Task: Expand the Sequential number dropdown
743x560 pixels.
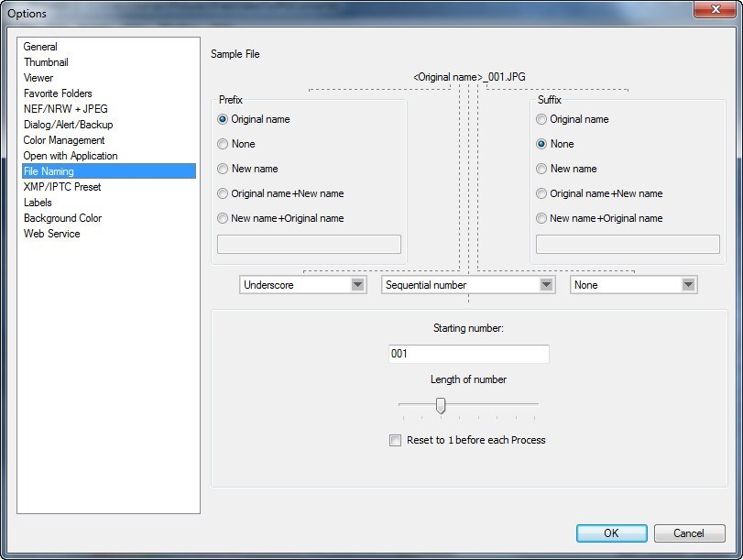Action: tap(468, 285)
